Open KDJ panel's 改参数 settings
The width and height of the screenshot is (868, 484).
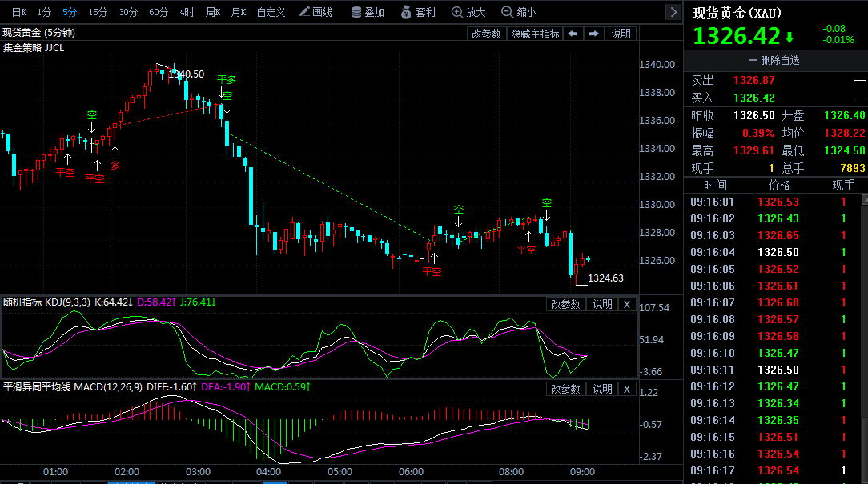(x=566, y=304)
